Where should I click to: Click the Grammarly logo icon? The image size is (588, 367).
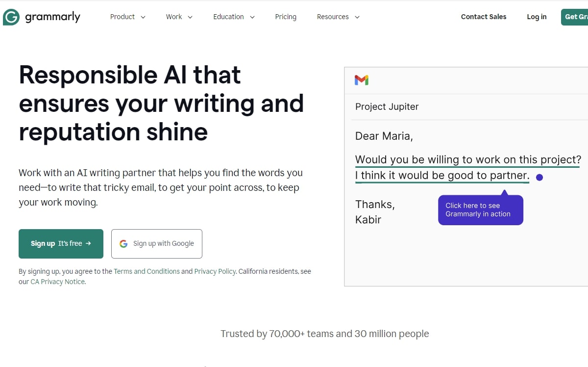coord(11,17)
